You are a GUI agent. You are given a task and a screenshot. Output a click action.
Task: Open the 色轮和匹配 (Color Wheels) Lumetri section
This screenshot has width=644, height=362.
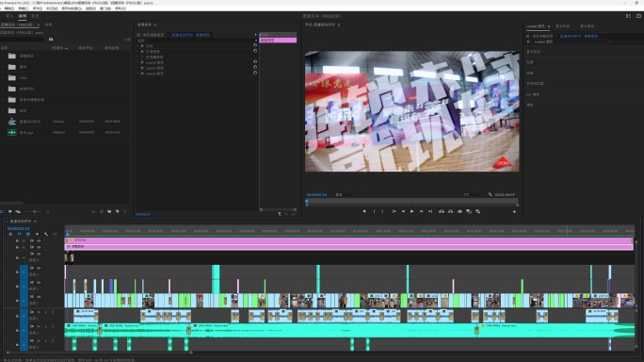pyautogui.click(x=535, y=84)
